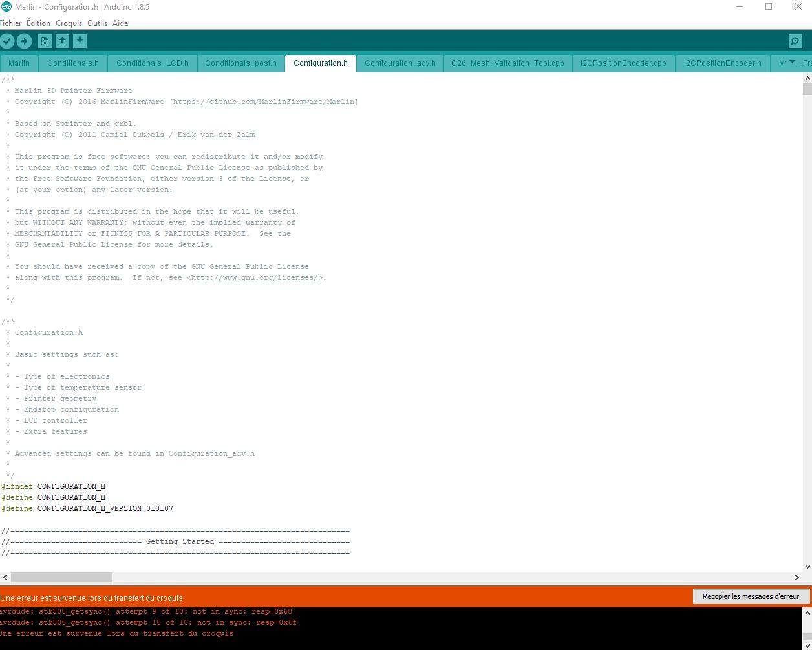Click the editor vertical scrollbar down arrow
The width and height of the screenshot is (812, 650).
click(807, 567)
